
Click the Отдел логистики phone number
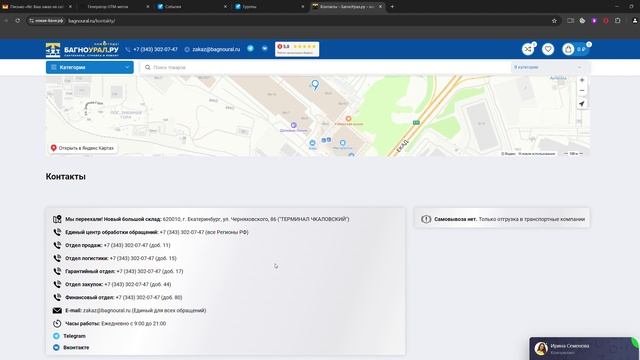pos(143,258)
